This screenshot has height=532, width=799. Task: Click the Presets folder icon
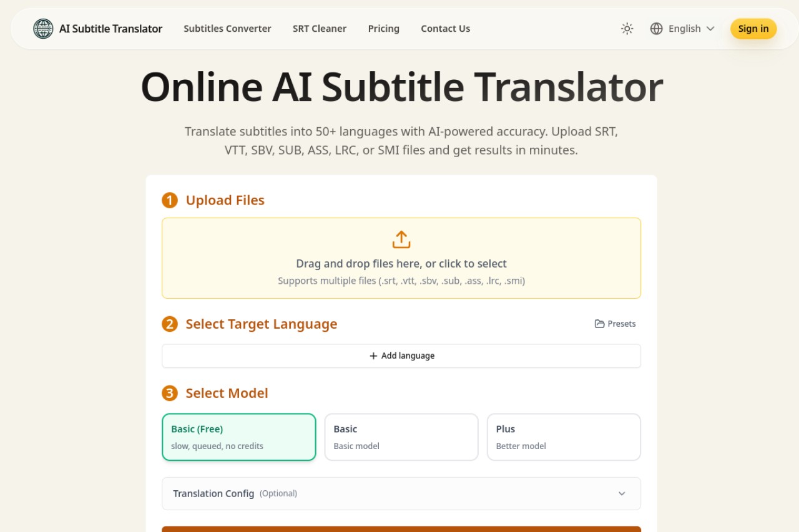(600, 324)
